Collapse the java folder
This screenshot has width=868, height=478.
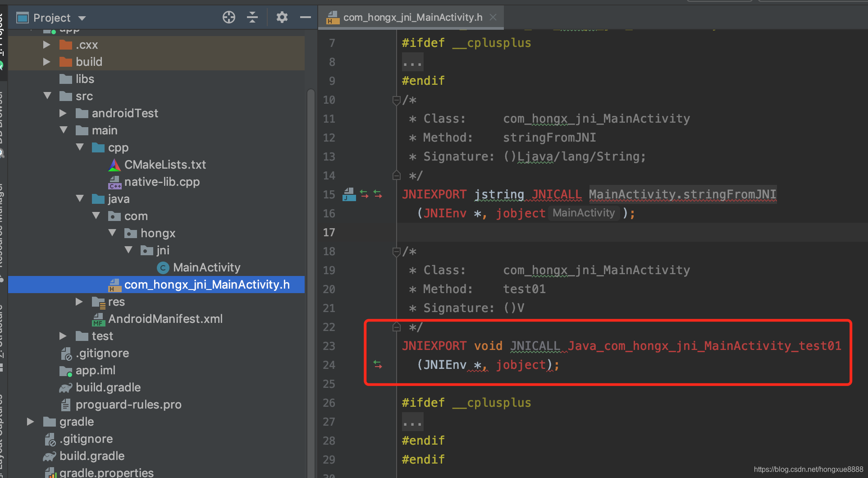tap(80, 198)
